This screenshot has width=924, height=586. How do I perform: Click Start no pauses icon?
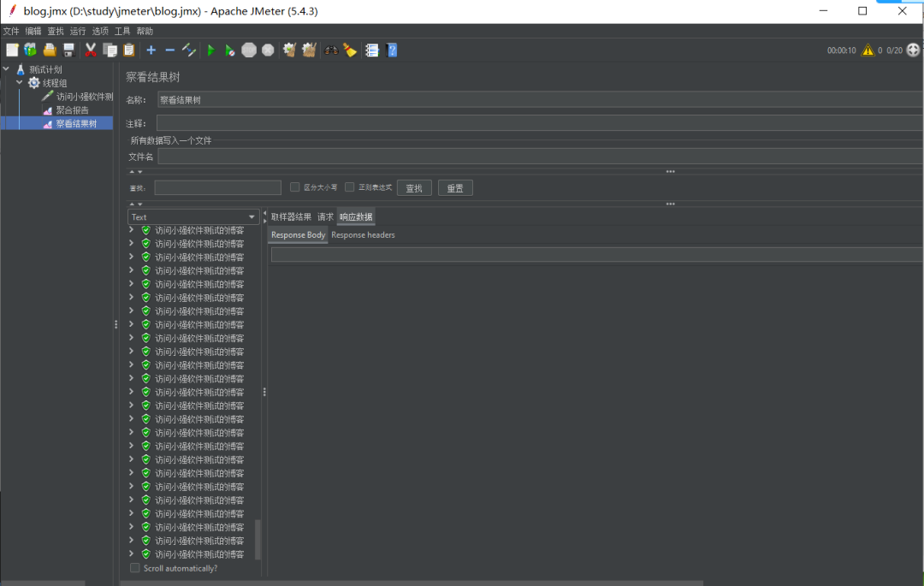pos(230,50)
